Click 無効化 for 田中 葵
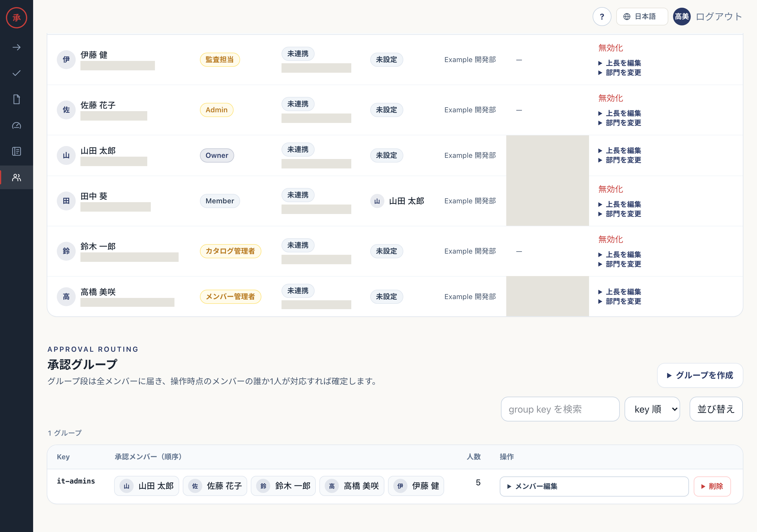The height and width of the screenshot is (532, 757). (611, 189)
